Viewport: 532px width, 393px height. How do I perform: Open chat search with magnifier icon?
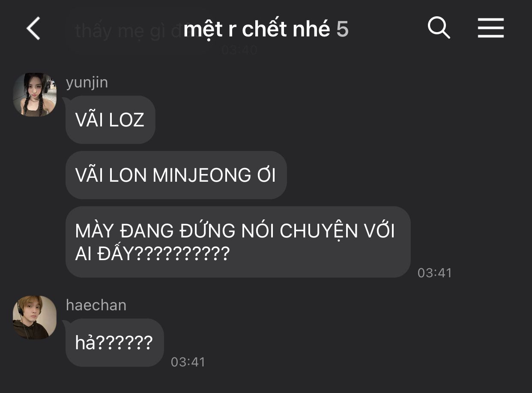[439, 28]
